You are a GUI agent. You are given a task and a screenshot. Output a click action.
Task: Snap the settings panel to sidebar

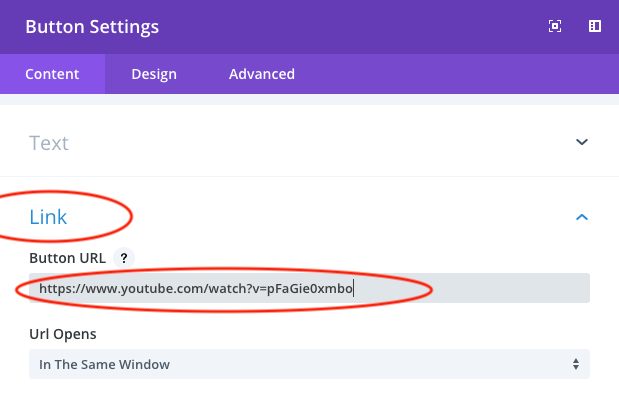point(594,27)
